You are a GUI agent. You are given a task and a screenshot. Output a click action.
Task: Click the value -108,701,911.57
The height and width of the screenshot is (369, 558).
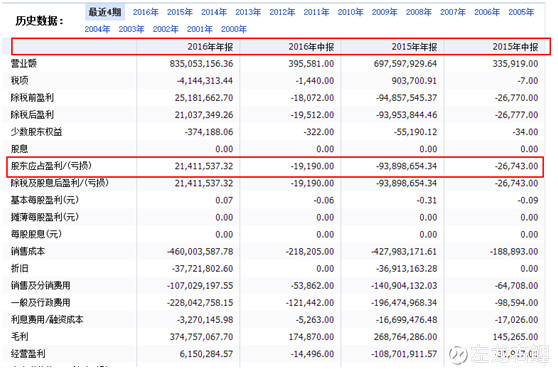pos(404,354)
